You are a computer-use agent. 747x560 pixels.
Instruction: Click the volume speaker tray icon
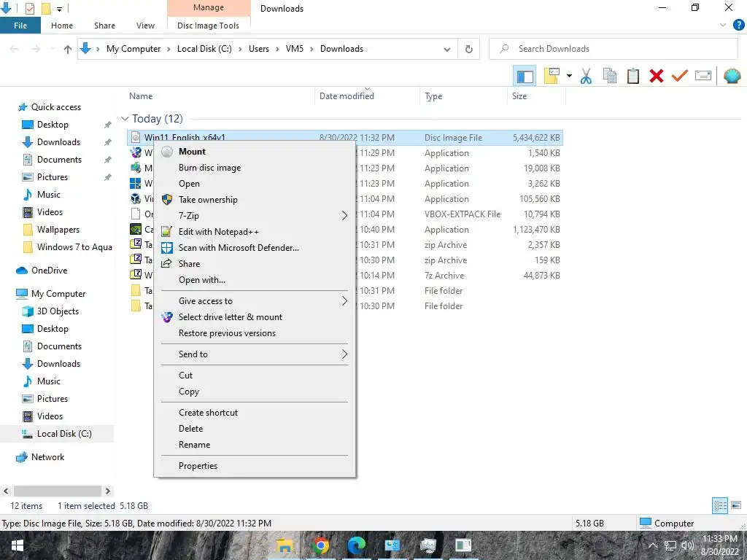point(687,545)
